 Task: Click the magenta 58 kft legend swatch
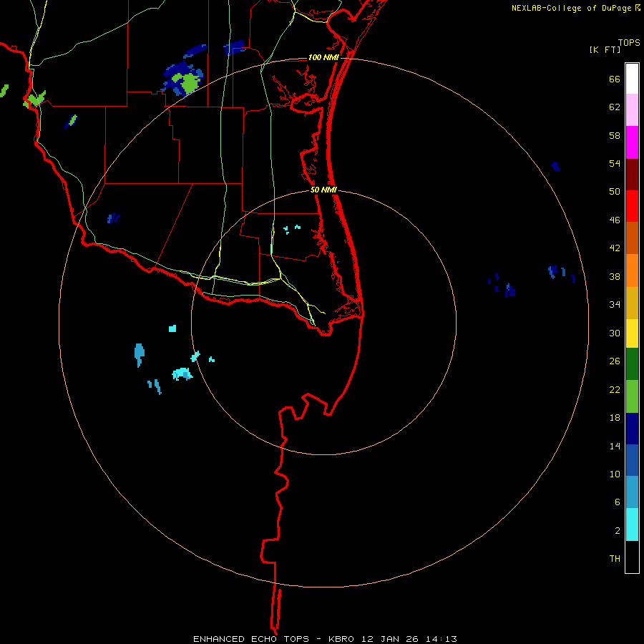(632, 142)
